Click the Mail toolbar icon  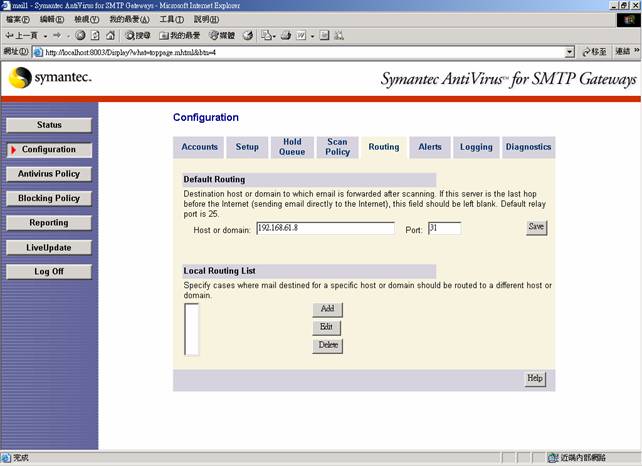coord(268,36)
